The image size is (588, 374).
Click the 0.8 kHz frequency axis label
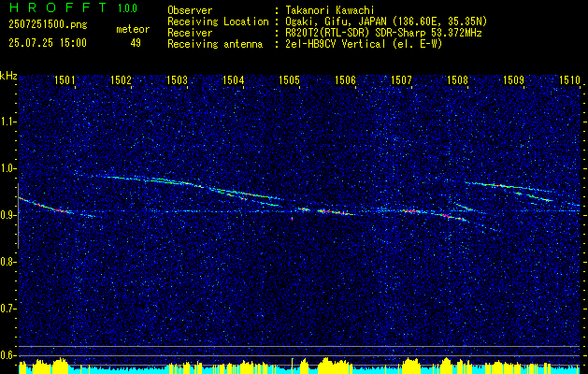[x=8, y=262]
